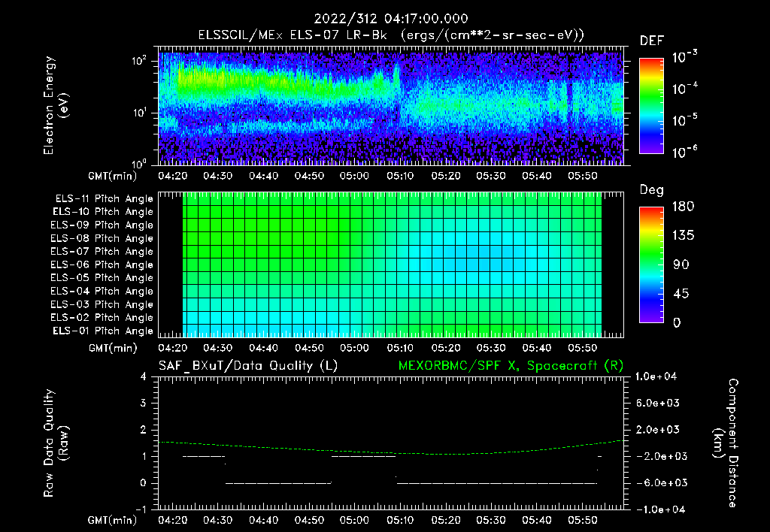This screenshot has width=770, height=532.
Task: Click 04:20 under the pitch angle panel
Action: point(172,348)
